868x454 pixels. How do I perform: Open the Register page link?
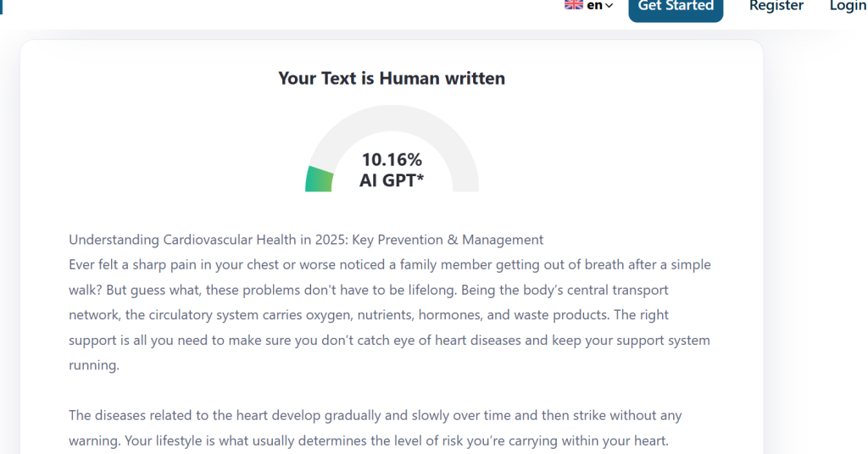[x=776, y=6]
